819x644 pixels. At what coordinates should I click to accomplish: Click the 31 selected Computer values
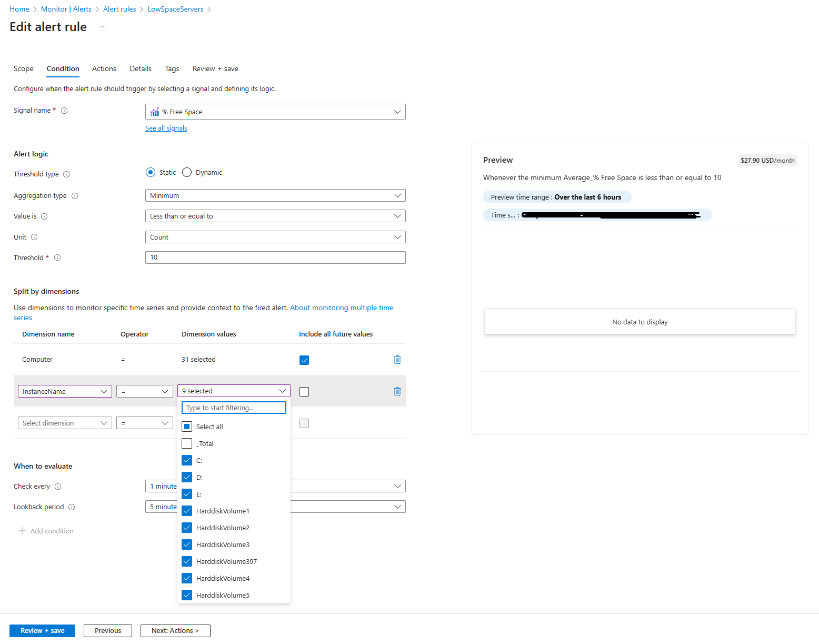[198, 360]
